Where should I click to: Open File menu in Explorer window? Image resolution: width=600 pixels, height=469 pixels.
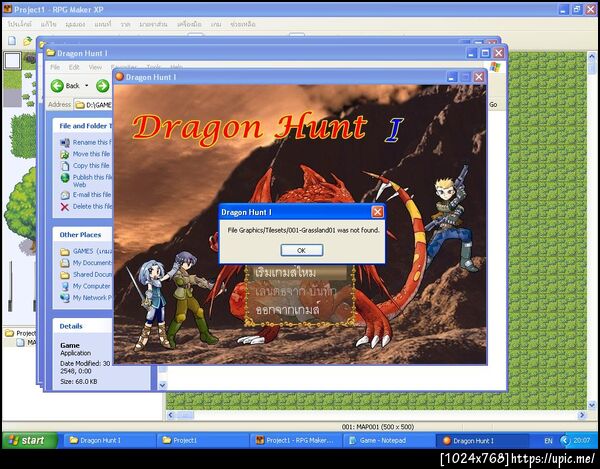[x=55, y=67]
